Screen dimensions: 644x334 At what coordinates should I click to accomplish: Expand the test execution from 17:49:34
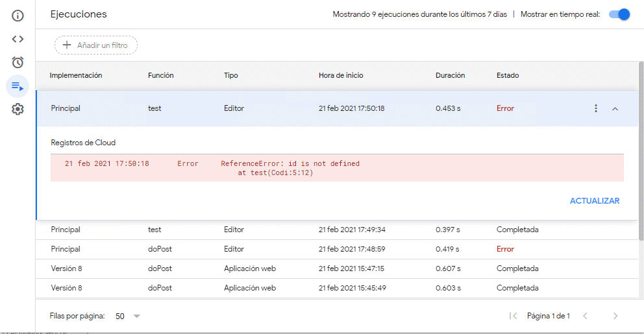click(325, 230)
